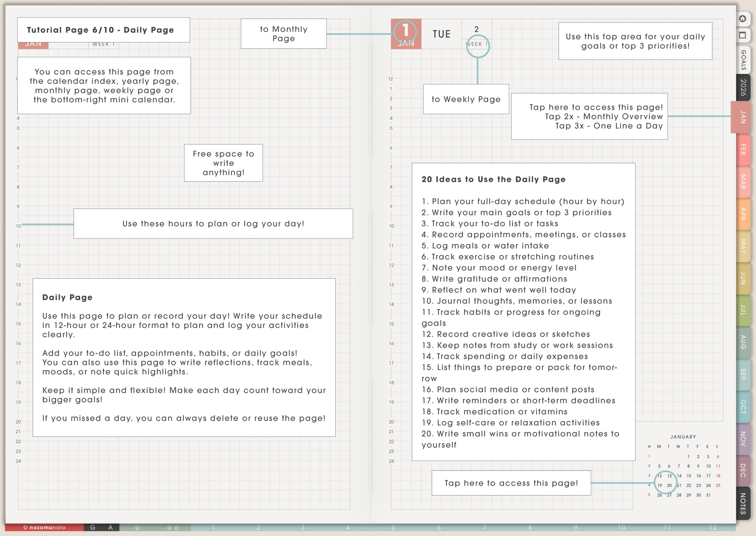This screenshot has width=756, height=536.
Task: Go to the JUN month tab
Action: click(x=743, y=278)
